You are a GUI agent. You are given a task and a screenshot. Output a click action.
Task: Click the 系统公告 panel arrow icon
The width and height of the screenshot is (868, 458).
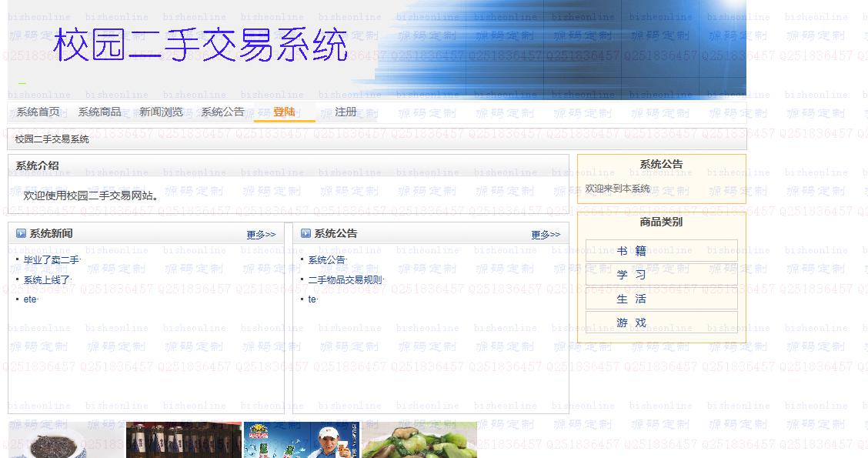coord(305,233)
